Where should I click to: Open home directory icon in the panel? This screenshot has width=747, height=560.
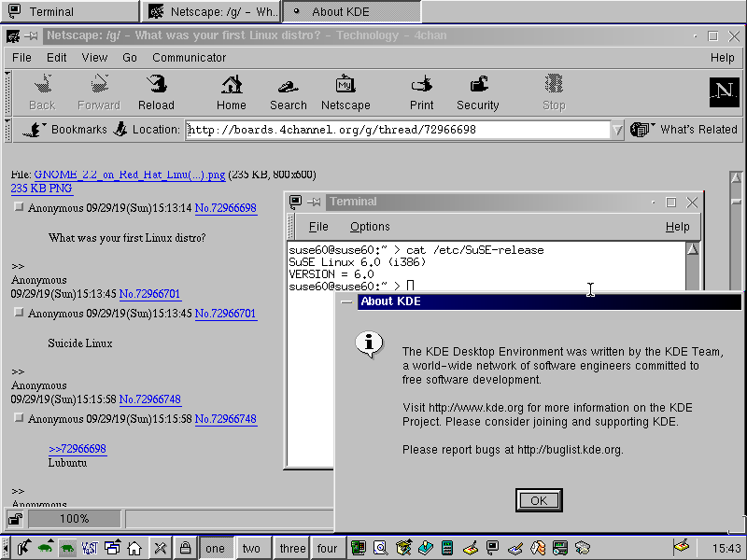coord(134,548)
